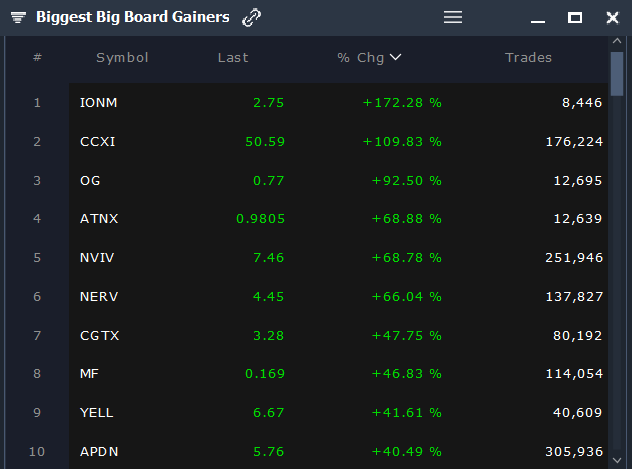Image resolution: width=632 pixels, height=469 pixels.
Task: Click the +68.78 % change value
Action: (407, 258)
